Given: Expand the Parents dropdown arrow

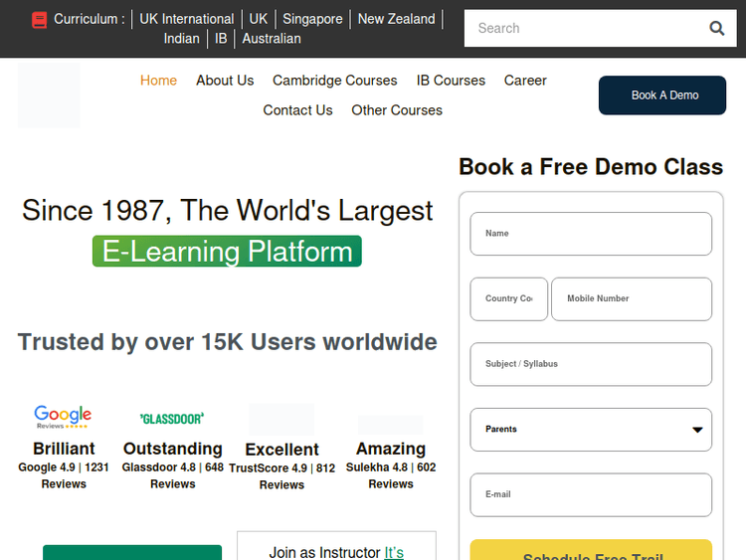Looking at the screenshot, I should [x=697, y=430].
